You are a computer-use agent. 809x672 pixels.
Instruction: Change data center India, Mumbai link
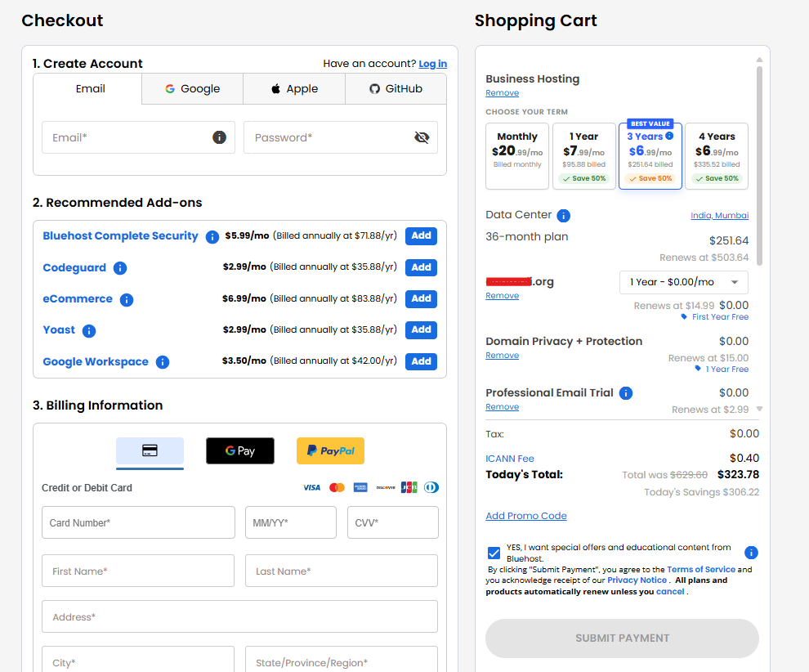[x=719, y=215]
